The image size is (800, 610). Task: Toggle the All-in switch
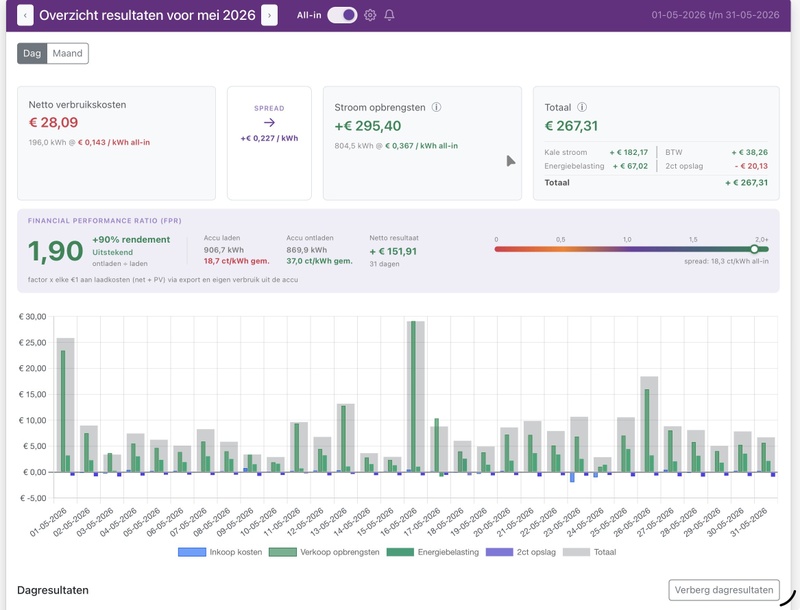(342, 15)
